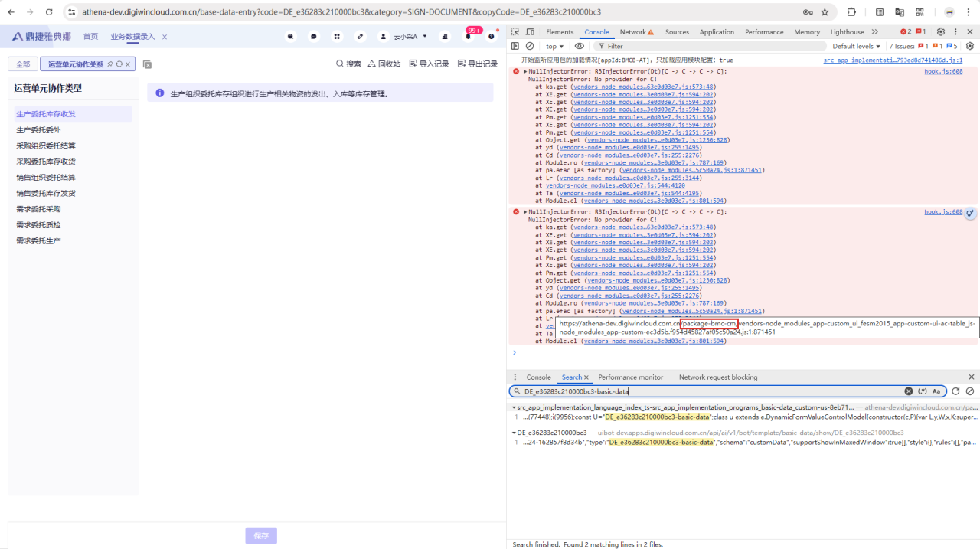Image resolution: width=980 pixels, height=549 pixels.
Task: Clear the search input text
Action: coord(909,391)
